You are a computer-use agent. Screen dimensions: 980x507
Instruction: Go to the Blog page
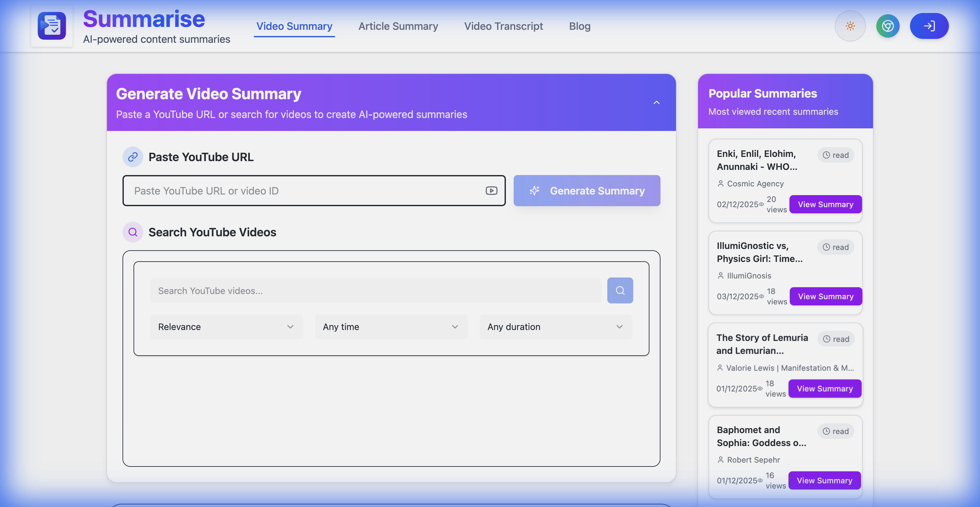(579, 26)
